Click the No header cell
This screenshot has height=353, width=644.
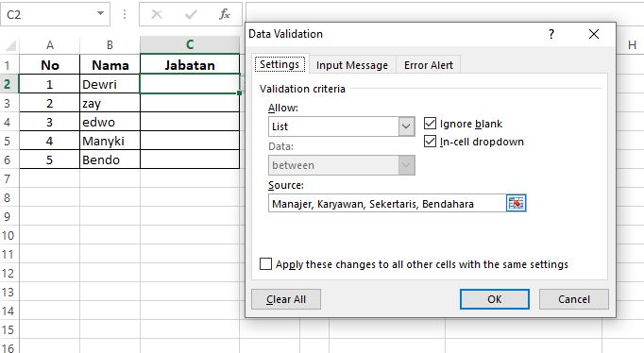(x=50, y=65)
